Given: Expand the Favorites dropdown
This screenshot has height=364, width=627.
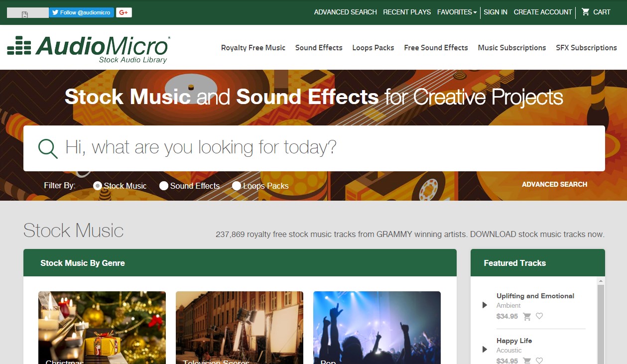Looking at the screenshot, I should coord(457,12).
